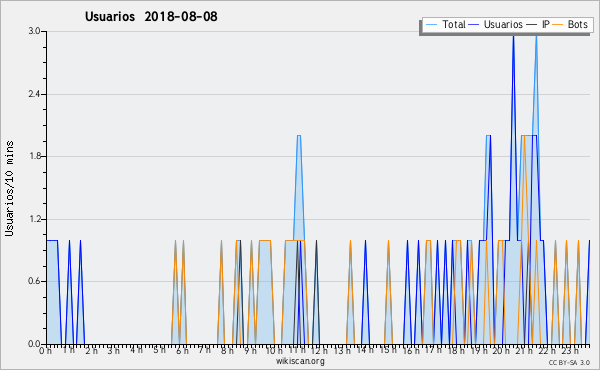
Task: Click the Bots legend entry
Action: (571, 24)
